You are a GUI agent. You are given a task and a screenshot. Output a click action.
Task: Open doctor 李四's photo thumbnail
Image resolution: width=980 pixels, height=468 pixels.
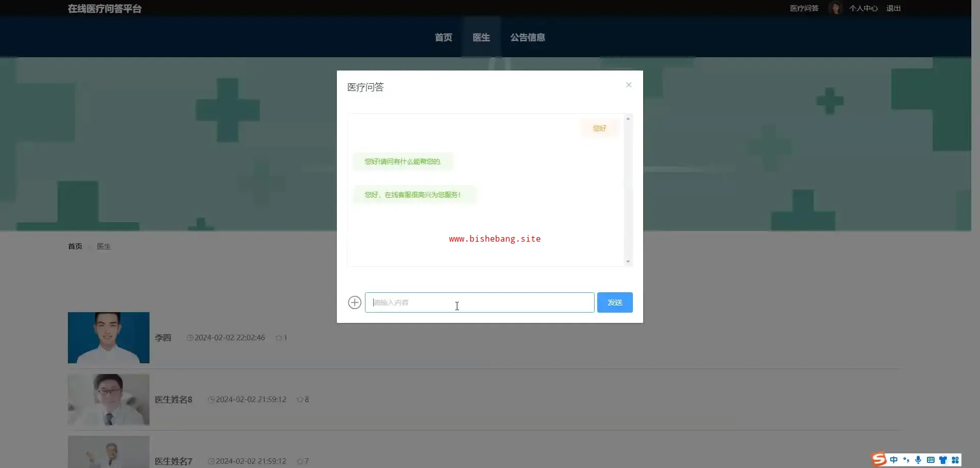[x=109, y=338]
